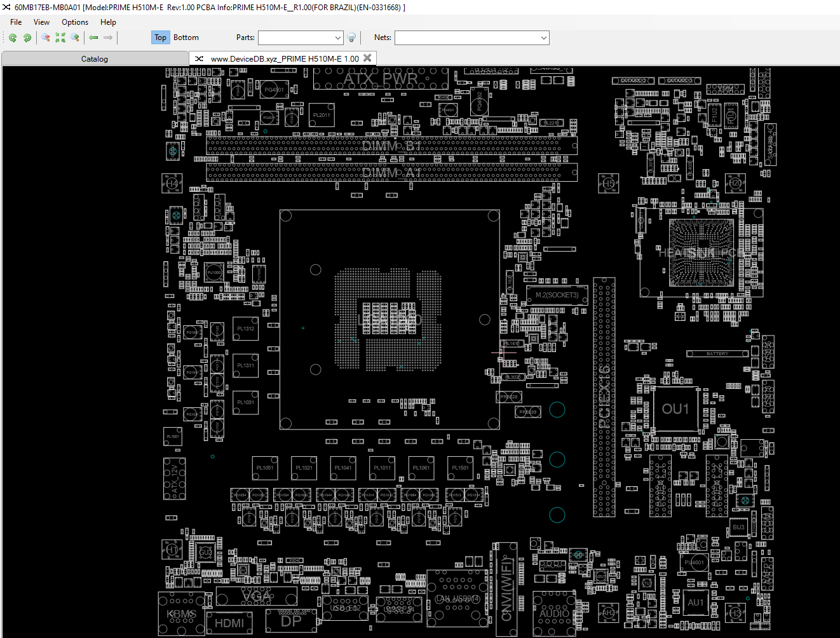Click inside the Parts input field

pos(295,38)
